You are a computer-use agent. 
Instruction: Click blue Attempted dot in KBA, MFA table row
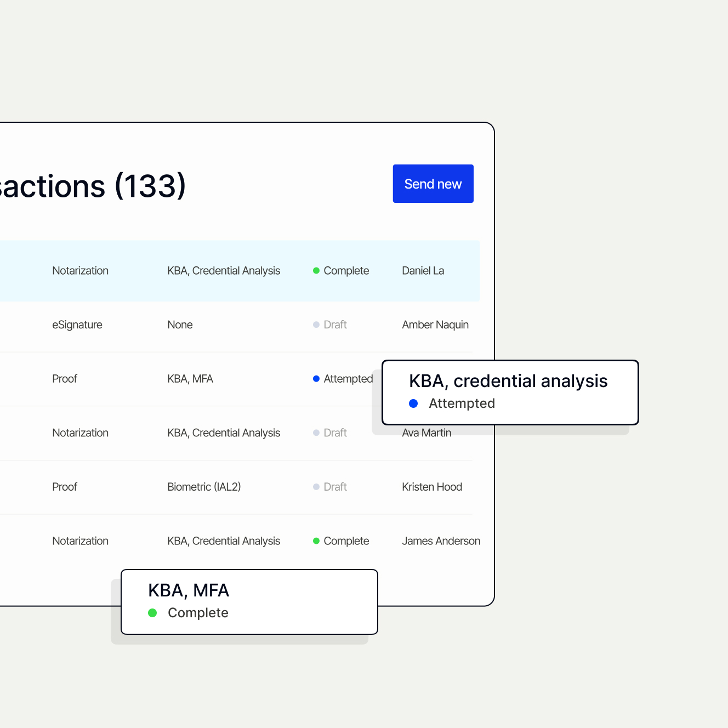[316, 379]
